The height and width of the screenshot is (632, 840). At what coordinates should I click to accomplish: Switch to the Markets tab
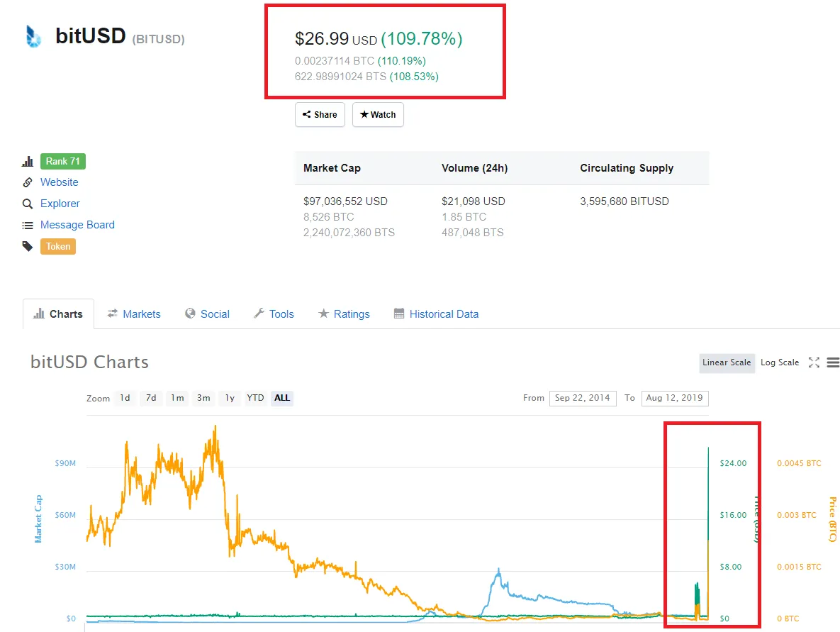[x=134, y=314]
